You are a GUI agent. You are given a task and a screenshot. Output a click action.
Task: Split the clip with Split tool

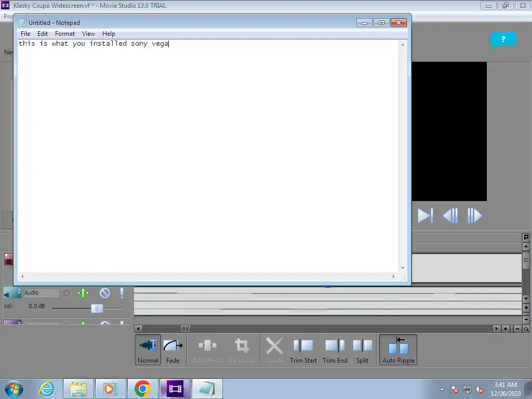point(362,350)
